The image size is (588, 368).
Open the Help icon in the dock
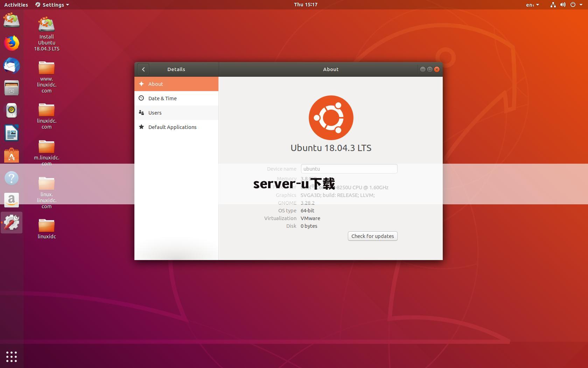click(12, 178)
